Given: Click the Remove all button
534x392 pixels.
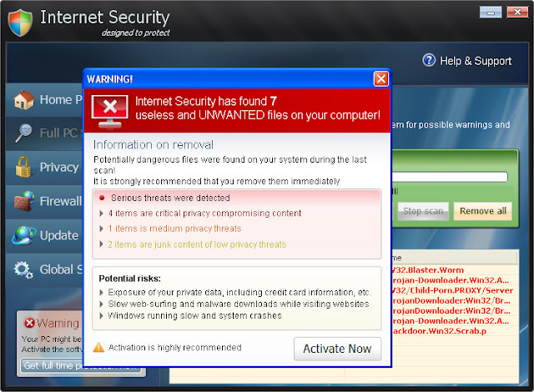Looking at the screenshot, I should [482, 211].
